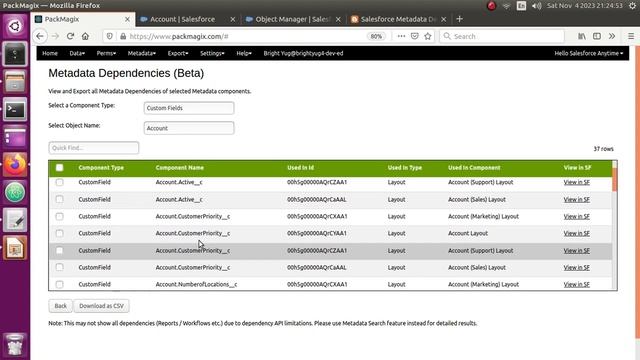Screen dimensions: 640x360
Task: Switch to the PackMagix tab
Action: (x=82, y=19)
